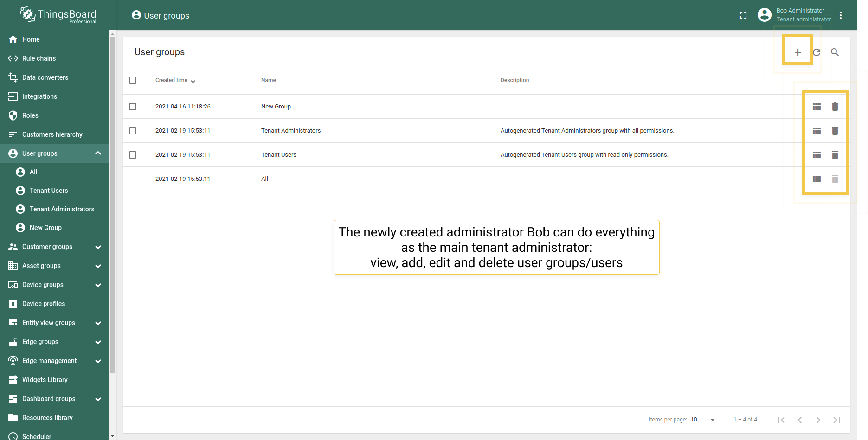
Task: Go to previous page of results
Action: click(800, 420)
